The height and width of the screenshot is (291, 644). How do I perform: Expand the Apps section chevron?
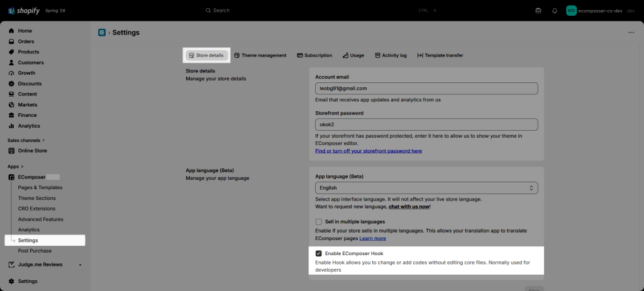[22, 167]
